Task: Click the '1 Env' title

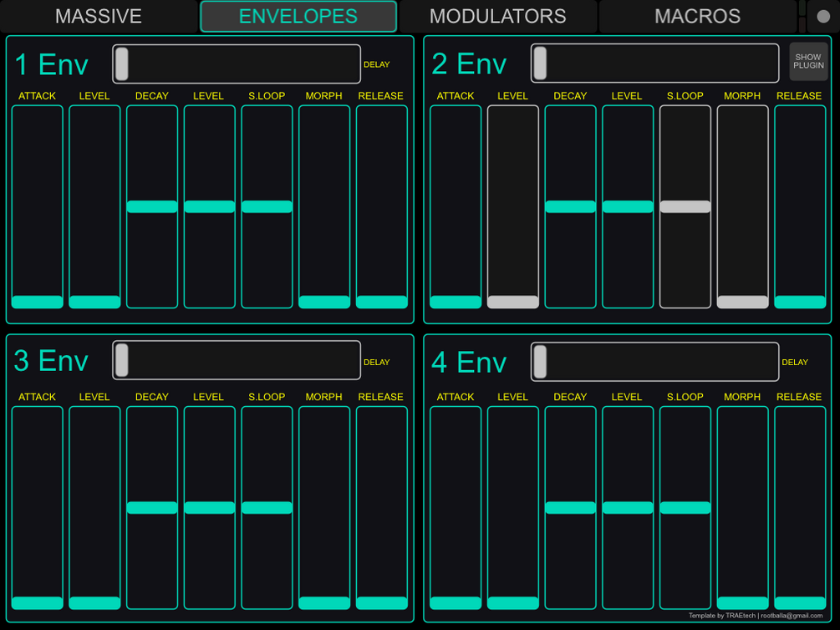Action: click(52, 65)
